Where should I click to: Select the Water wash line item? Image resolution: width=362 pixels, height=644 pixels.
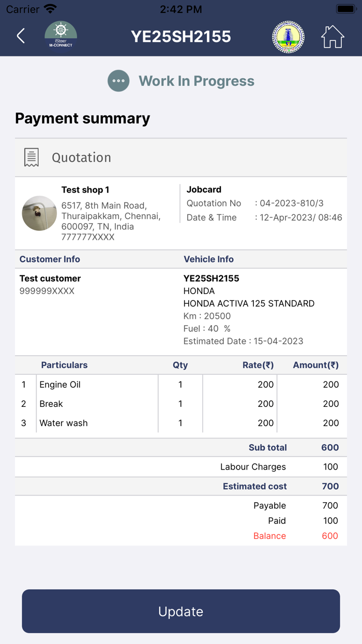[64, 423]
